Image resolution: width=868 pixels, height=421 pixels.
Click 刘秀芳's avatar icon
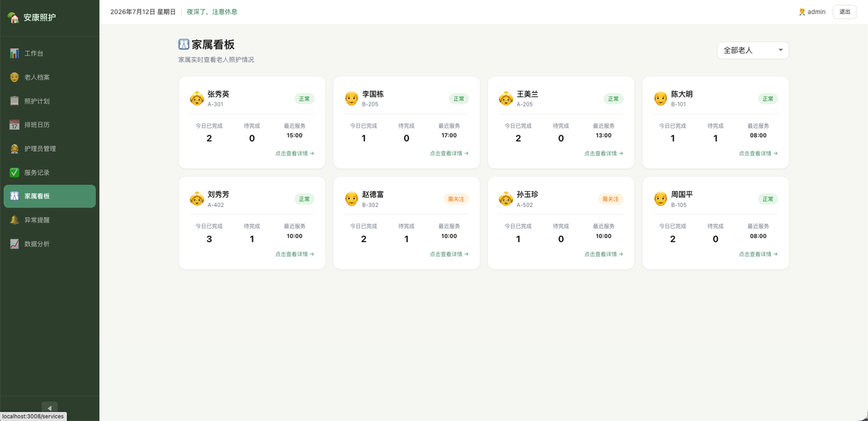[197, 199]
